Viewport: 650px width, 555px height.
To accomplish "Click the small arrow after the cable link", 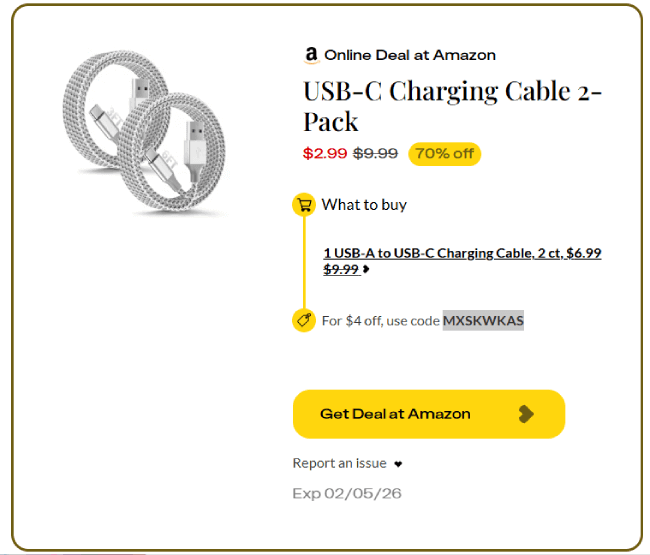I will tap(366, 269).
